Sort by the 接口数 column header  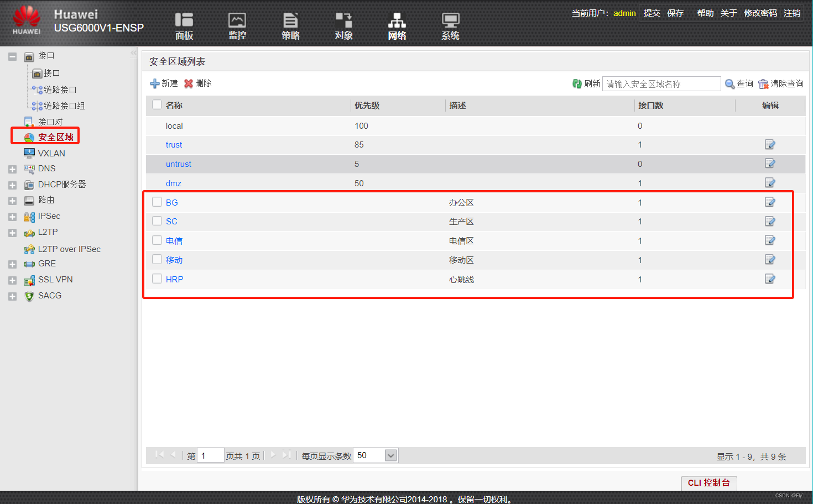point(650,105)
